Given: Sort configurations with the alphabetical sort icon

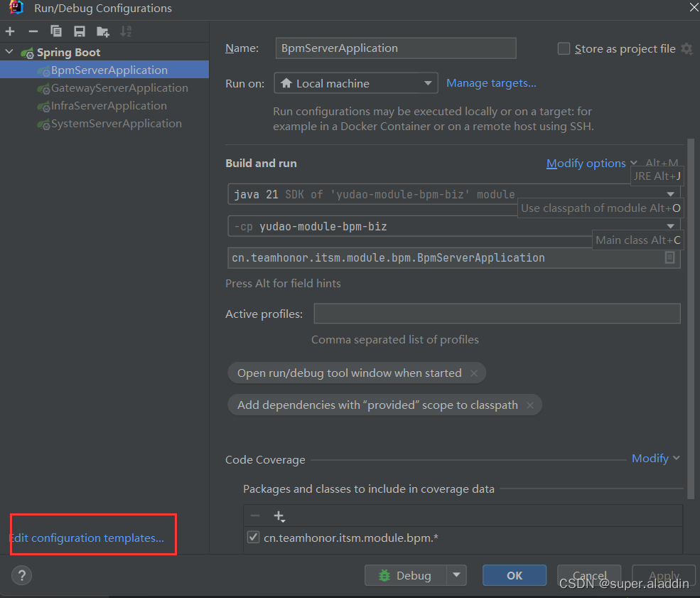Looking at the screenshot, I should [126, 31].
